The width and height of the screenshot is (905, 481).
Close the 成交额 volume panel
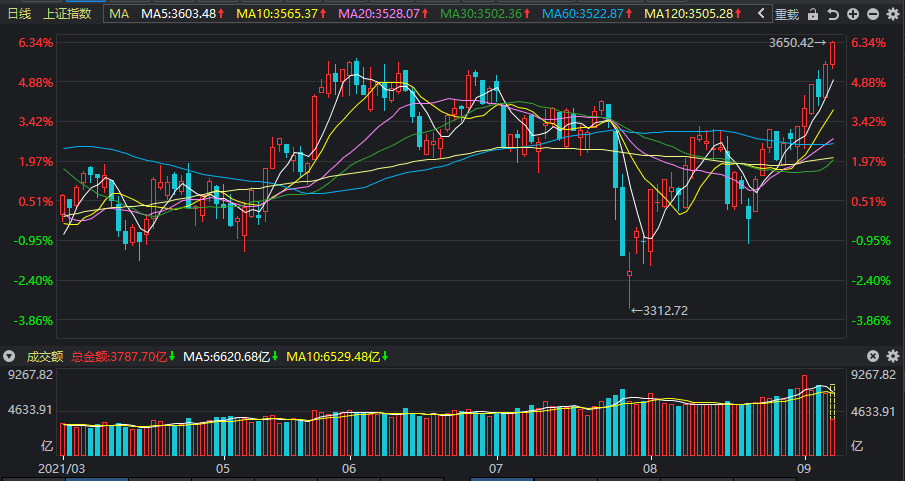click(873, 356)
